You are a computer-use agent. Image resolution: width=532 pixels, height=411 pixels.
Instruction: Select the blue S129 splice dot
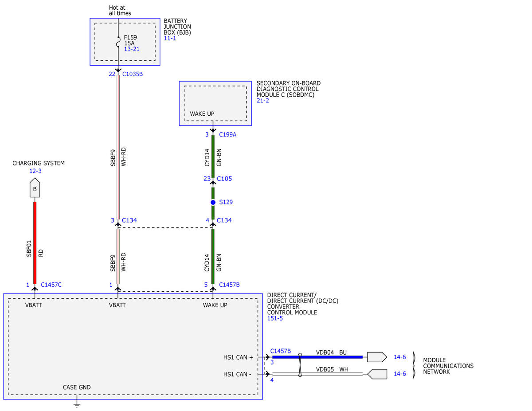213,202
